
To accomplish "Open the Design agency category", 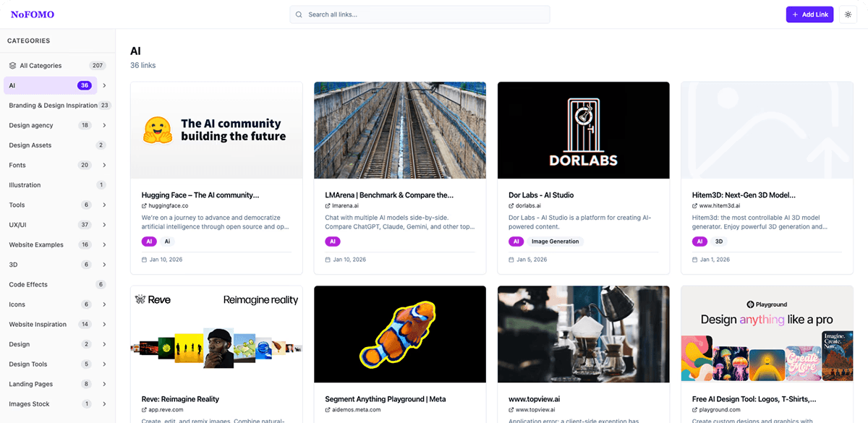I will point(50,125).
